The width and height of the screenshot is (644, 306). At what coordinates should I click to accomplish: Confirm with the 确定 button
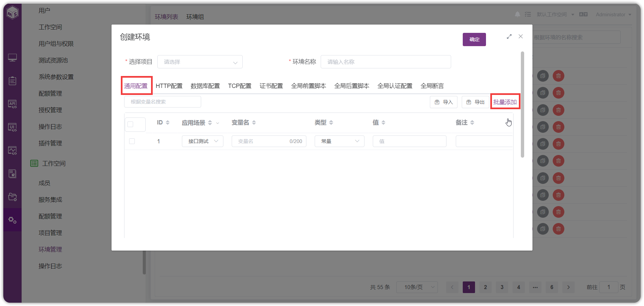474,39
